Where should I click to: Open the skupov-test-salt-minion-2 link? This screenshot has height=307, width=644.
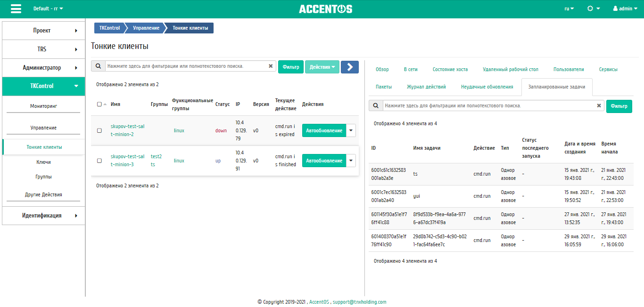(x=128, y=130)
